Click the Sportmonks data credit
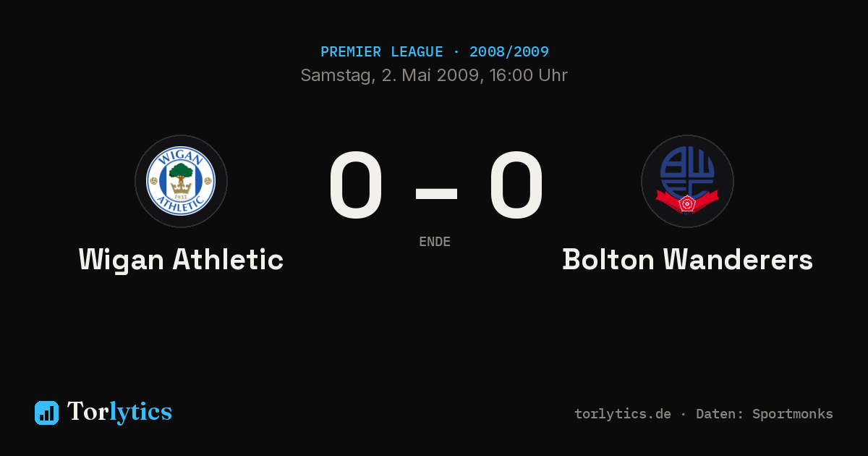This screenshot has width=868, height=456. tap(793, 414)
